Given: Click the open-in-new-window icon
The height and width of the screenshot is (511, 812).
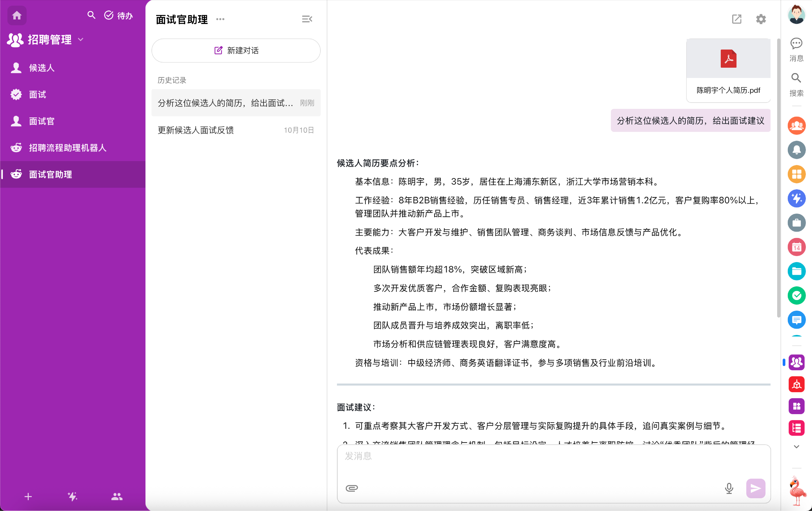Looking at the screenshot, I should pyautogui.click(x=737, y=19).
